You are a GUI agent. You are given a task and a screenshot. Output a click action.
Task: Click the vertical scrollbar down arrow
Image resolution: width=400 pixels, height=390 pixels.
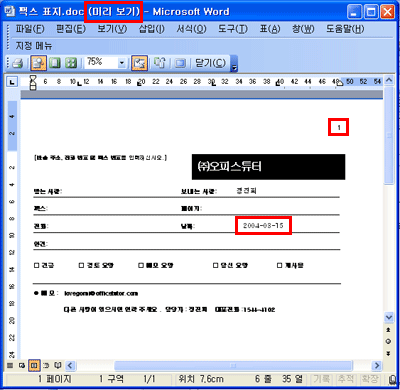coord(389,317)
